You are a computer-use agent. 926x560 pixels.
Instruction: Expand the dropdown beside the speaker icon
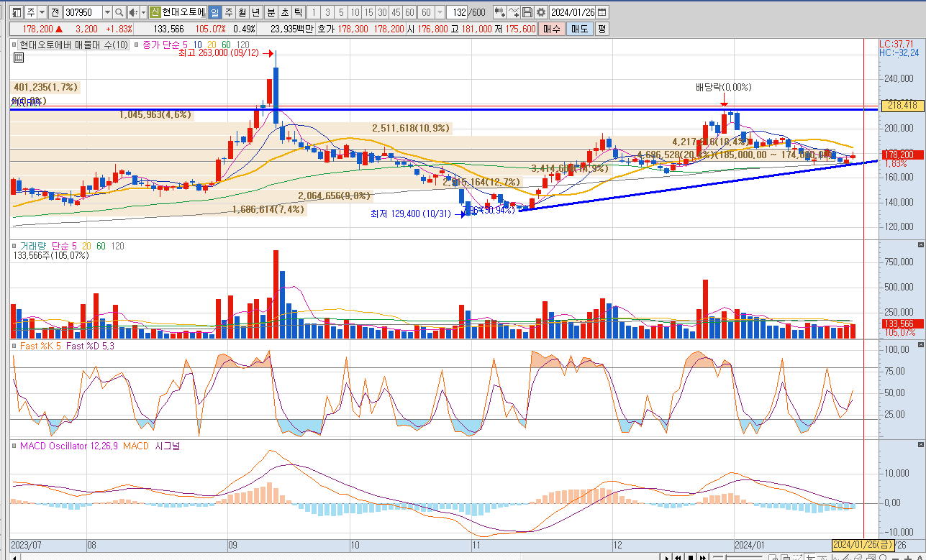tap(143, 12)
